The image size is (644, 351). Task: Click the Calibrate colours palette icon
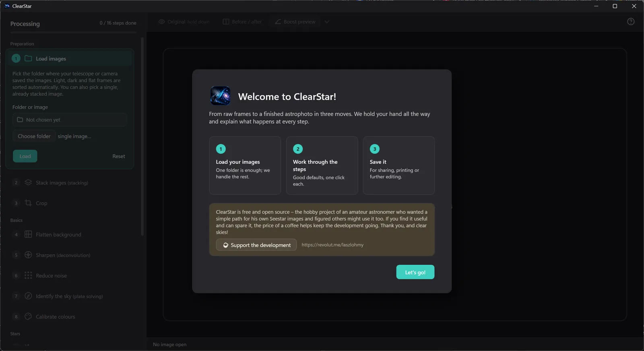(x=28, y=316)
